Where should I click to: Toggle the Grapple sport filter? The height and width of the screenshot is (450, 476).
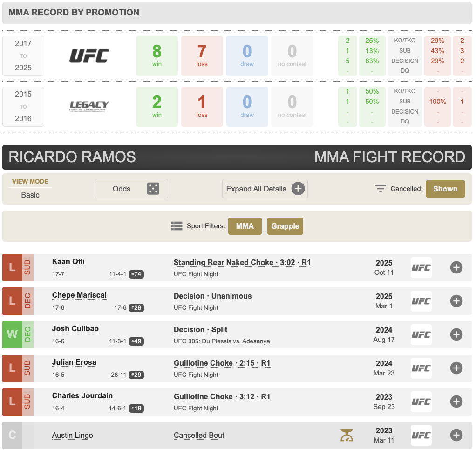pos(285,226)
